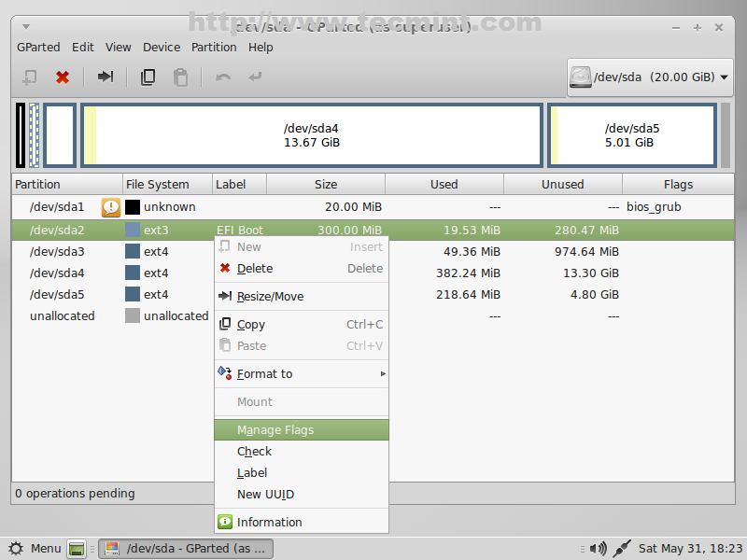Click the volume speaker tray icon
Image resolution: width=747 pixels, height=560 pixels.
point(599,549)
